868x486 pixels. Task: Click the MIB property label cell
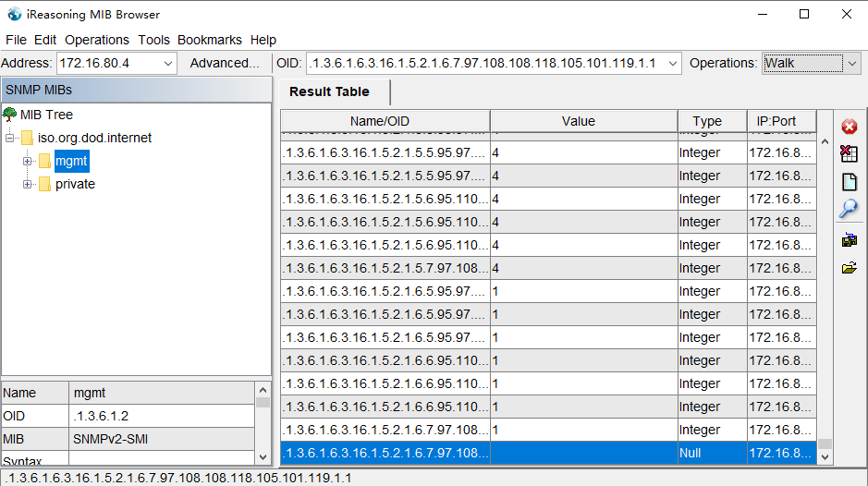pyautogui.click(x=35, y=440)
